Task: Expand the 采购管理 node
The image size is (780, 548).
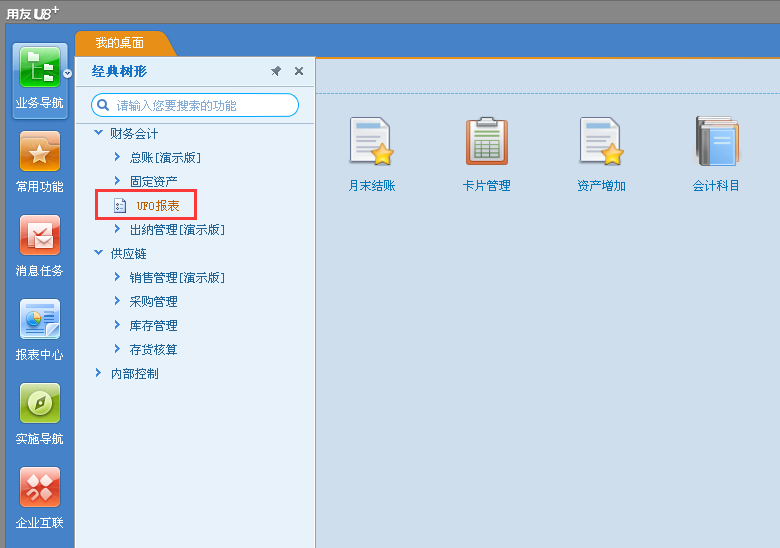Action: [117, 300]
